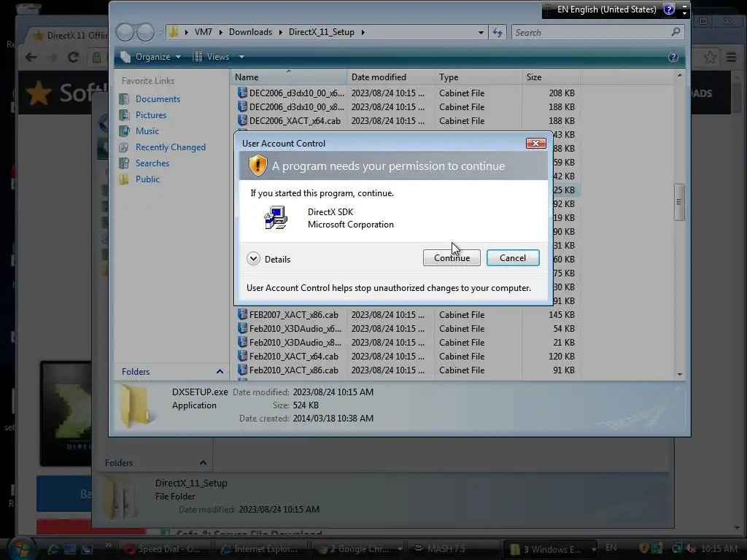
Task: Click Chrome's reload button in background window
Action: [73, 57]
